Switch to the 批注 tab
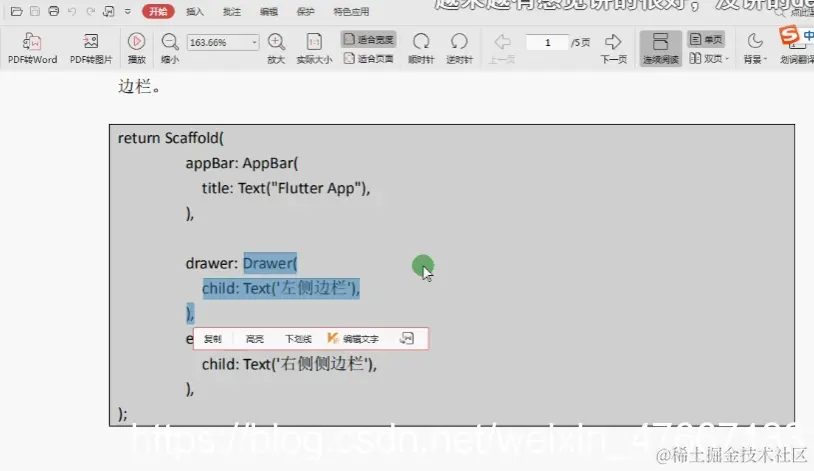Image resolution: width=814 pixels, height=471 pixels. [x=232, y=11]
